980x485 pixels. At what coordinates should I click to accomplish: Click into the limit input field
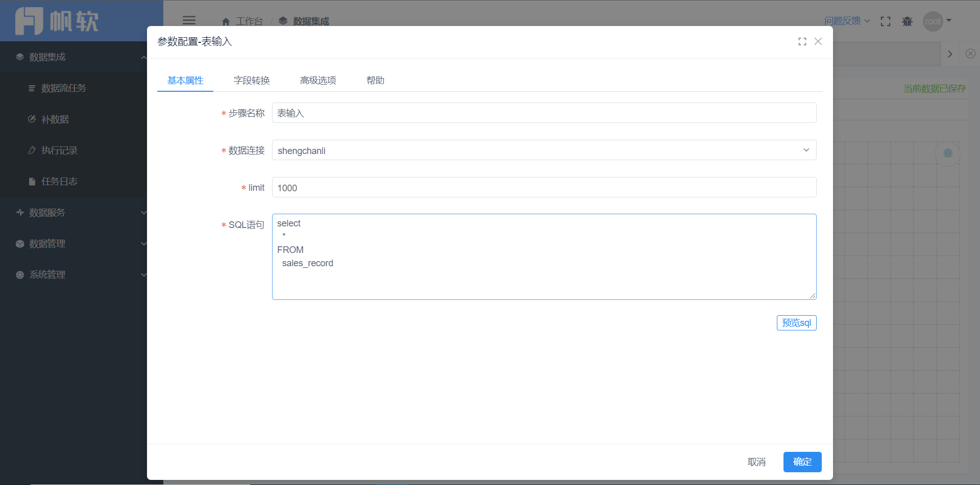pyautogui.click(x=544, y=187)
